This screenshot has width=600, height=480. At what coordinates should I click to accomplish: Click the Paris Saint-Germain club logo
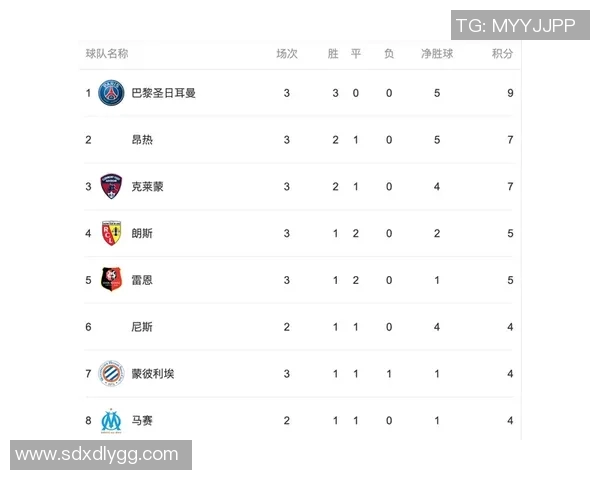pos(111,93)
